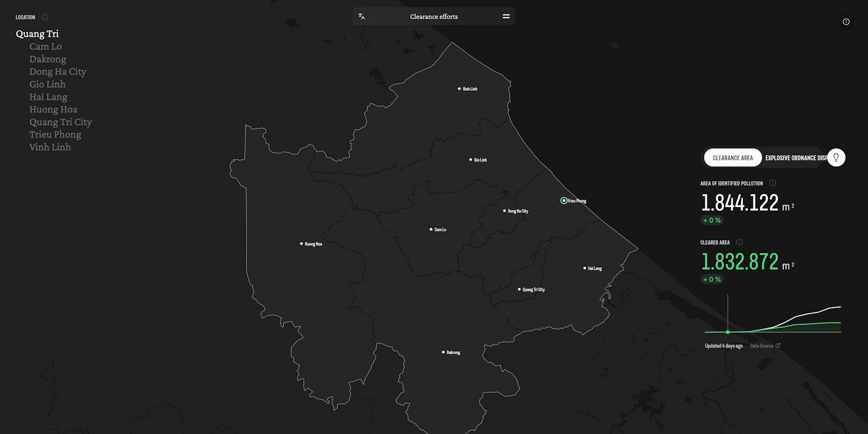Screen dimensions: 868x434
Task: Click the language translate icon
Action: pyautogui.click(x=362, y=16)
